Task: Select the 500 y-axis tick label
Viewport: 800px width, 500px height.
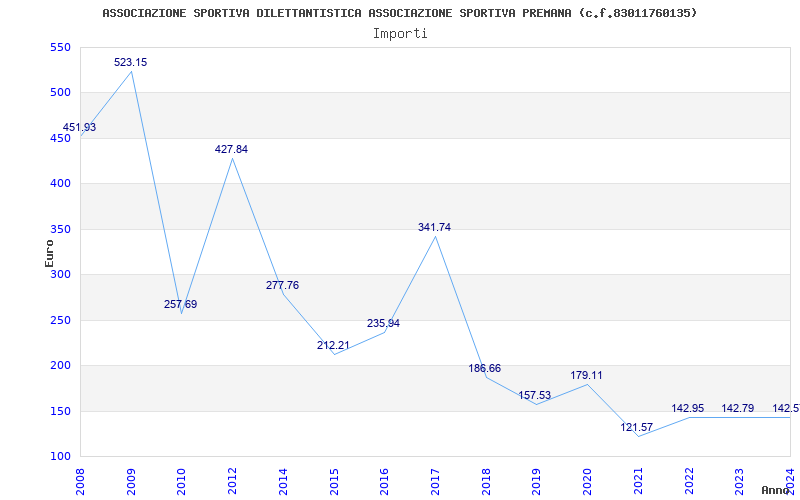Action: (x=60, y=93)
